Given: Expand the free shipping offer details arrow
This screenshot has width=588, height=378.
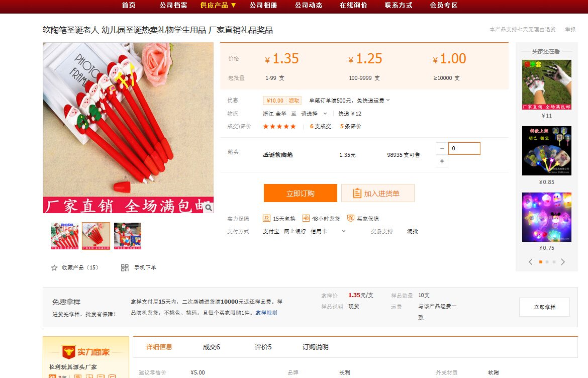Looking at the screenshot, I should [x=388, y=101].
